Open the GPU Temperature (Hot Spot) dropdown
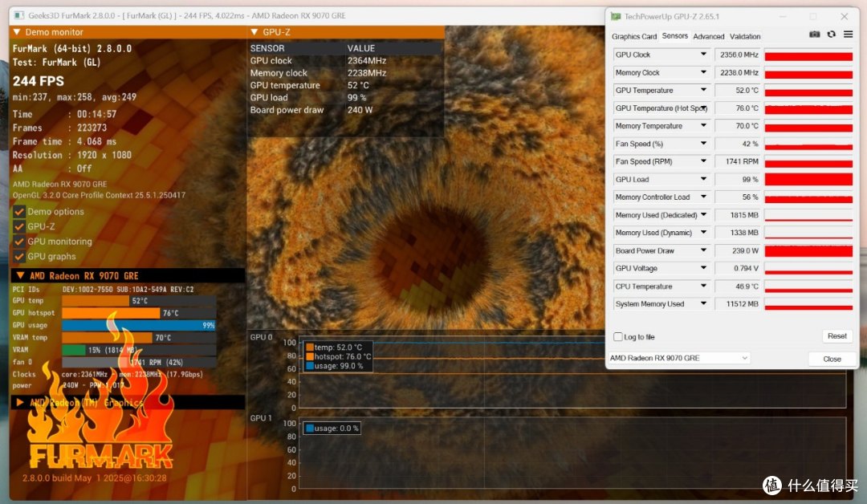 (703, 108)
